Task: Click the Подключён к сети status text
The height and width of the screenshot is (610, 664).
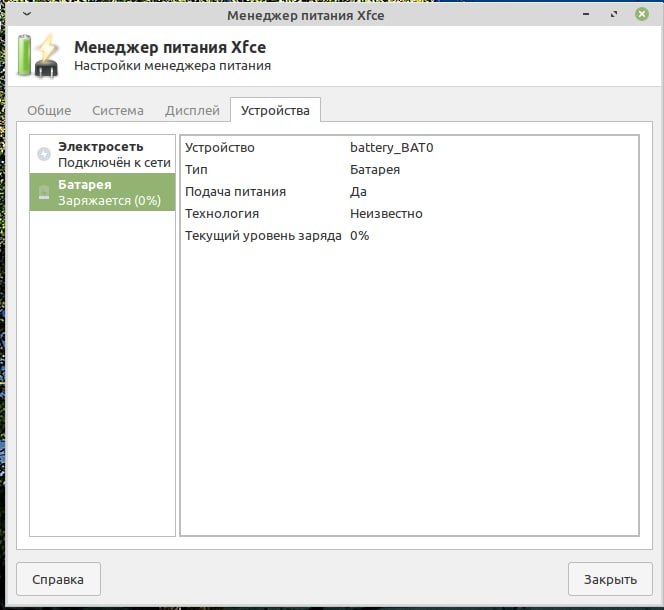Action: click(x=114, y=163)
